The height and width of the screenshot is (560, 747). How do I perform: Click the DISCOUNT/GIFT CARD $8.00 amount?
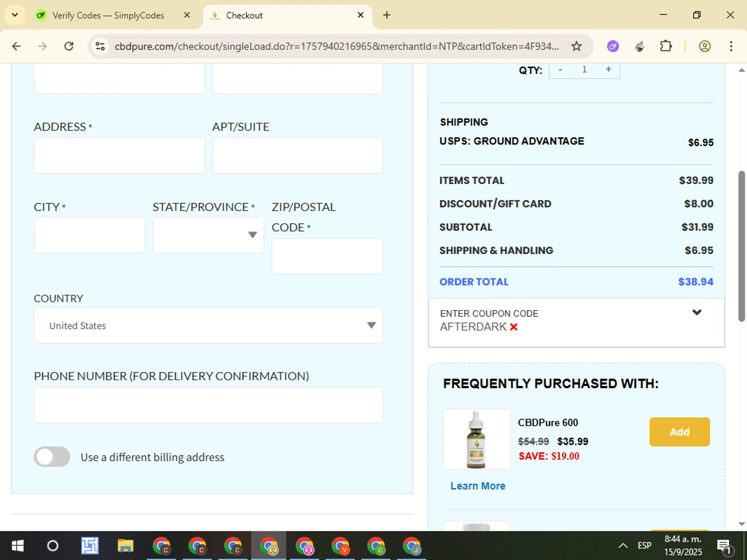point(699,204)
